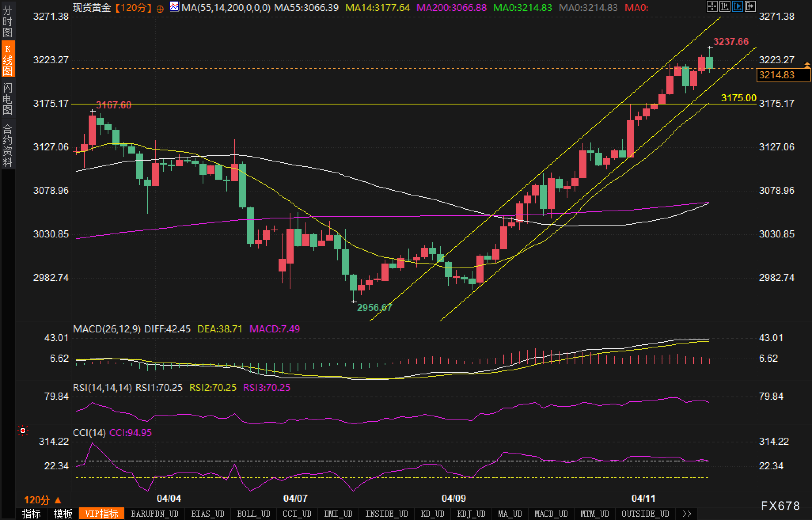Image resolution: width=812 pixels, height=520 pixels.
Task: Click the red sun alert icon at left edge
Action: click(23, 431)
